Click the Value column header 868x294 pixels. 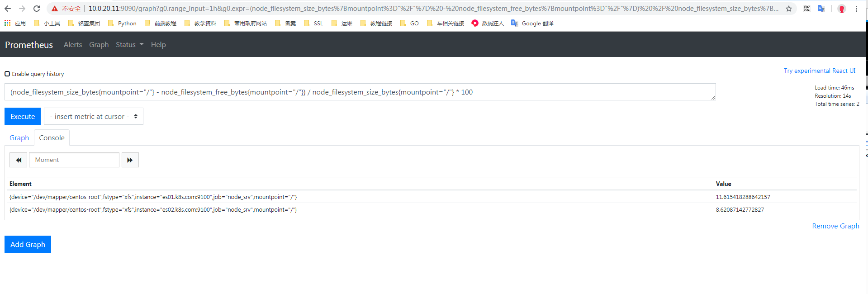[723, 184]
